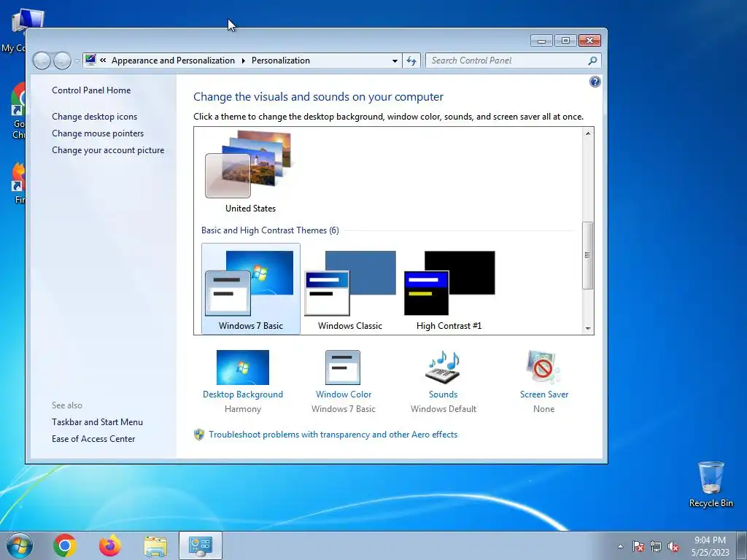Open Windows Explorer from taskbar
The width and height of the screenshot is (747, 560).
click(x=155, y=546)
